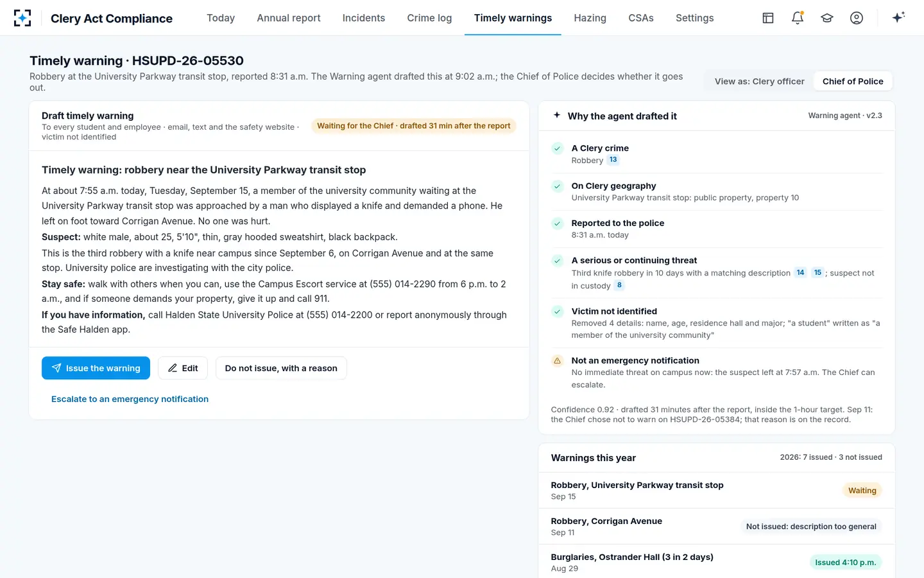
Task: Open citation 14 in continuing threat row
Action: pyautogui.click(x=800, y=273)
